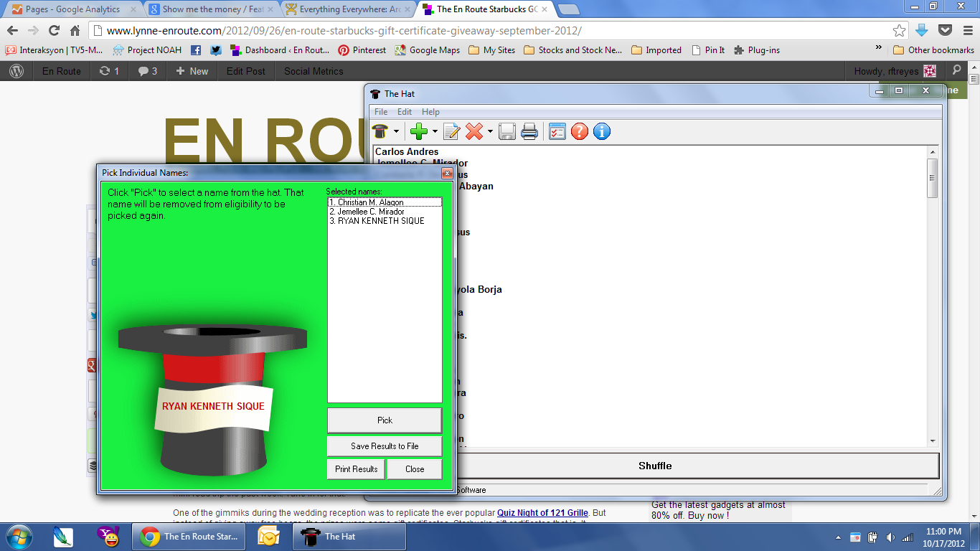Open the Chrome menu icon
Screen dimensions: 980x551
point(968,31)
